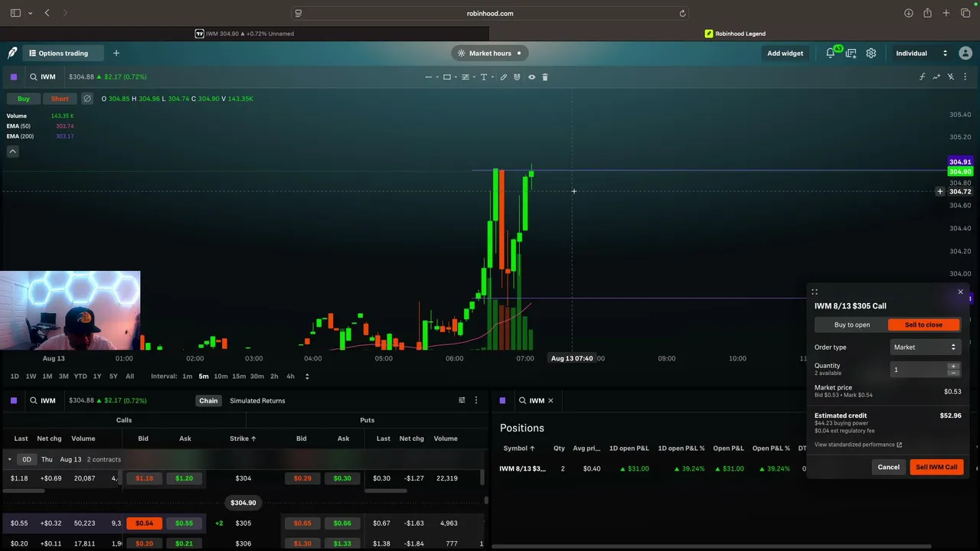
Task: Submit with the Sell IWM Call button
Action: 936,467
